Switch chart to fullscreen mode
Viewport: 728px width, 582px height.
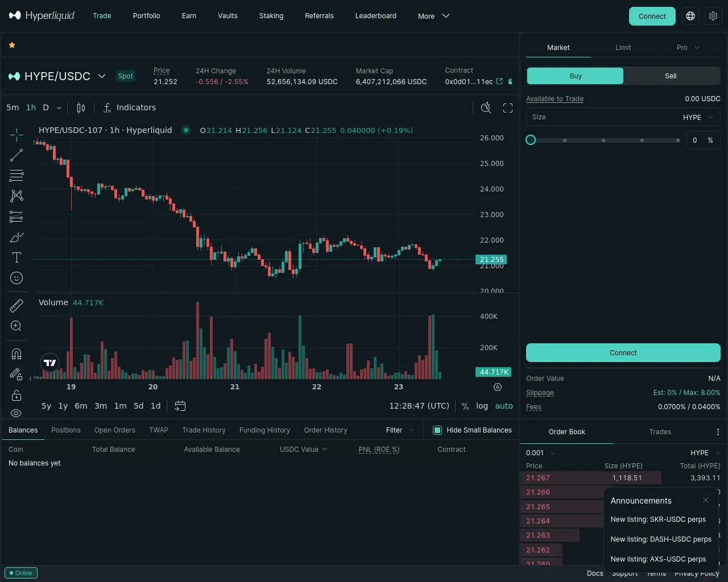[508, 108]
